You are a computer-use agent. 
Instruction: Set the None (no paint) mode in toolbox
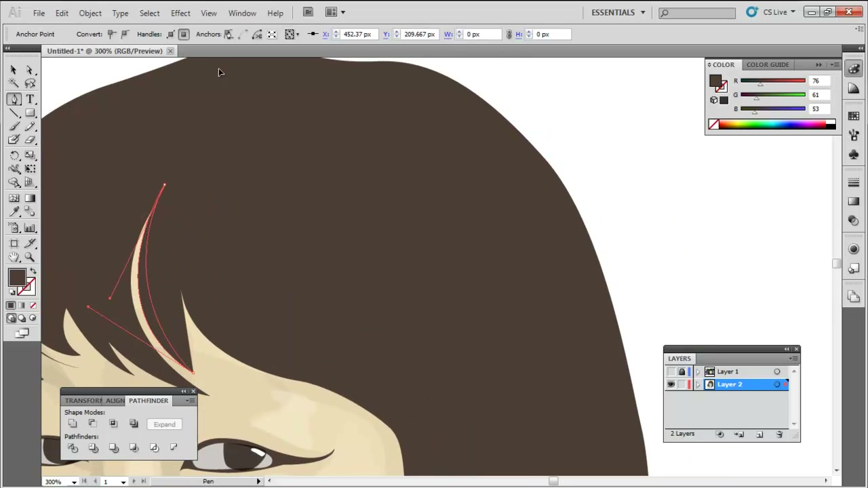pyautogui.click(x=33, y=306)
